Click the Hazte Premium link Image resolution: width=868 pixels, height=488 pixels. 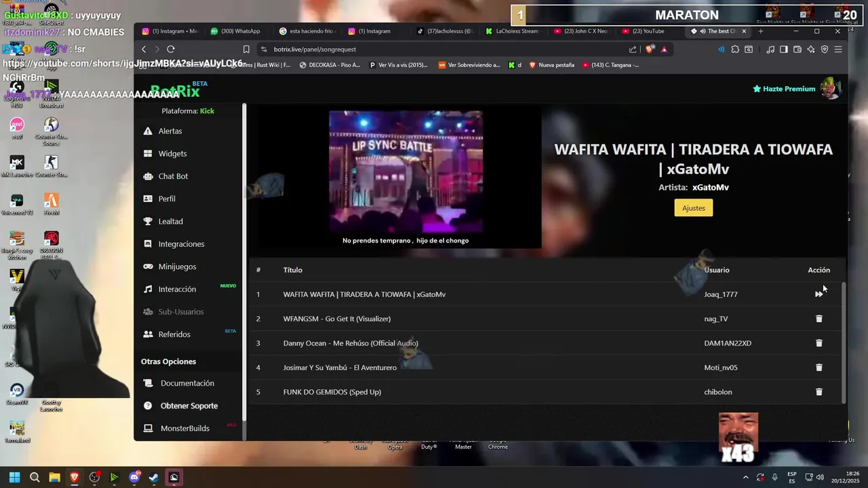(x=784, y=89)
